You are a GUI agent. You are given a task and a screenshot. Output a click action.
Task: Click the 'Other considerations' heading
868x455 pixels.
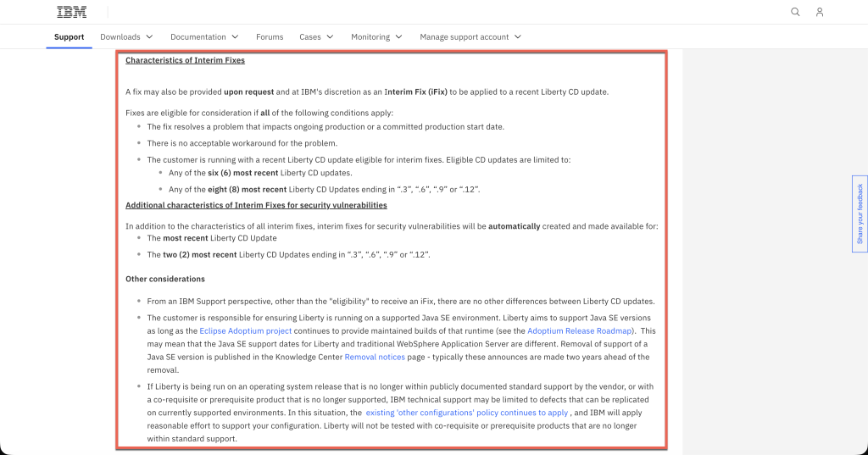tap(164, 279)
